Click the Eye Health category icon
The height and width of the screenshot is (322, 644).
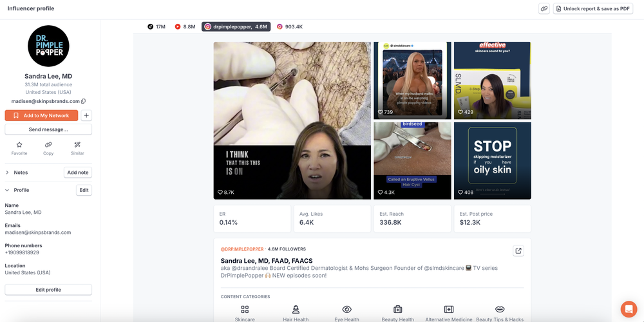click(346, 309)
